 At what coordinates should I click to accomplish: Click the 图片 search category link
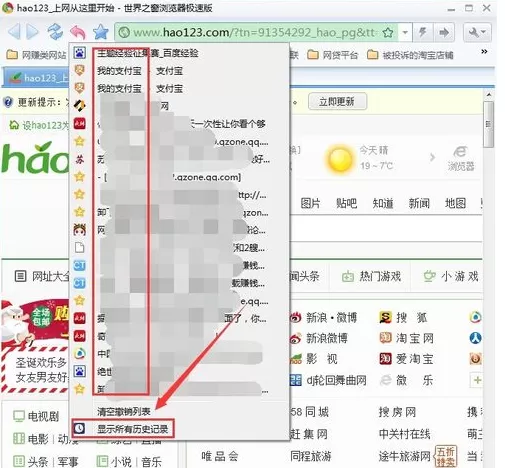(x=310, y=203)
